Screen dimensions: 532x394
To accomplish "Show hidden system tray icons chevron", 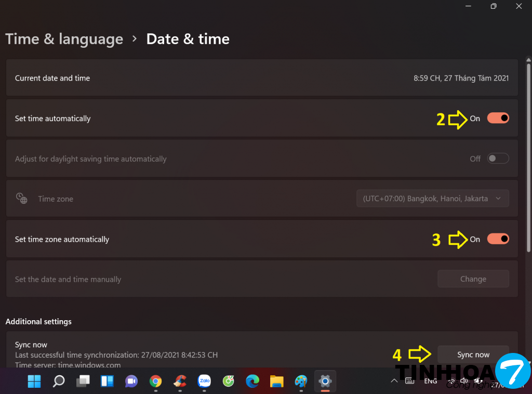I will [x=394, y=381].
